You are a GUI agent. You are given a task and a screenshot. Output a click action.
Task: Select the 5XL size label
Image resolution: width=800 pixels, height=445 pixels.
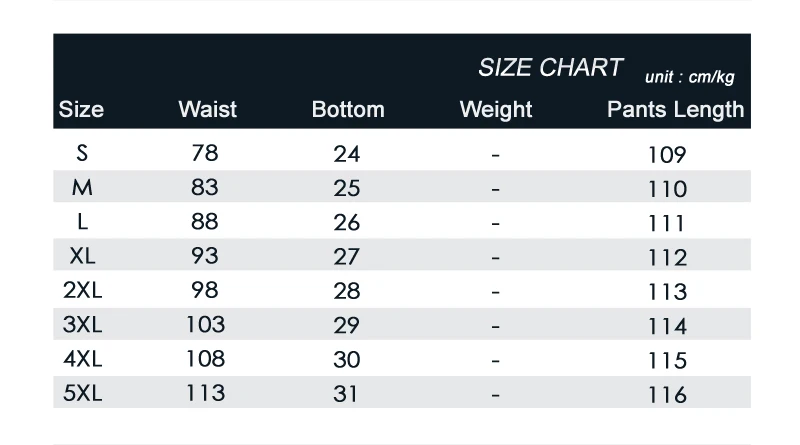pos(82,393)
